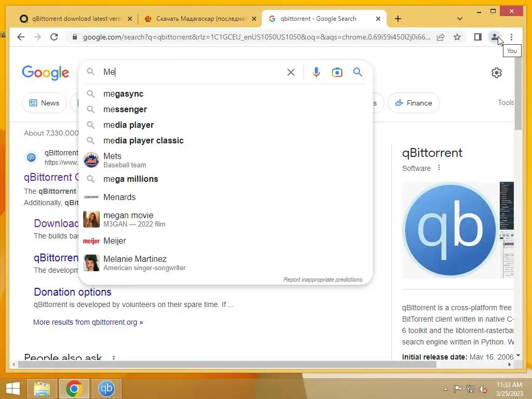Viewport: 532px width, 399px height.
Task: Share this page from address bar
Action: (x=441, y=37)
